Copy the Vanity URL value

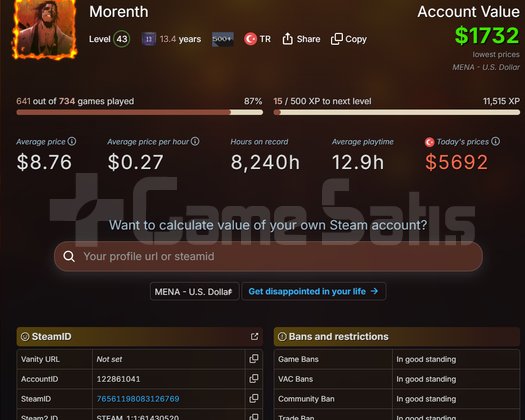pyautogui.click(x=253, y=359)
